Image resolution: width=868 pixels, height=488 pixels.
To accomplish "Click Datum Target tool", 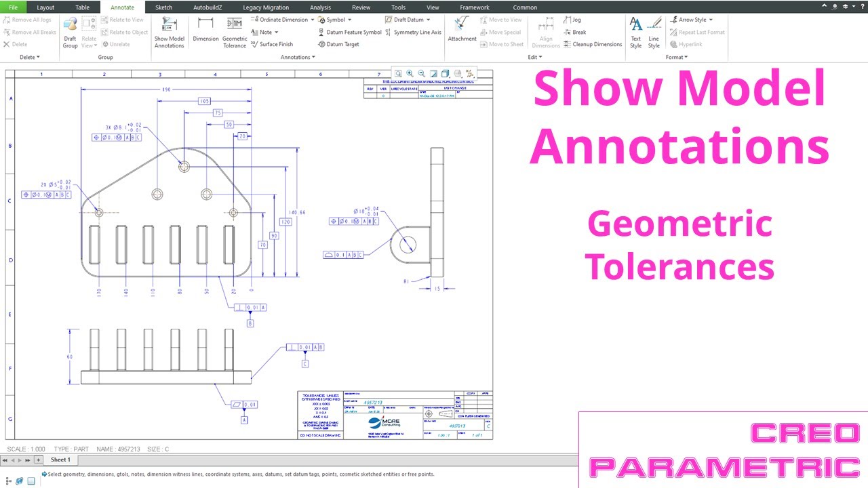I will point(338,44).
